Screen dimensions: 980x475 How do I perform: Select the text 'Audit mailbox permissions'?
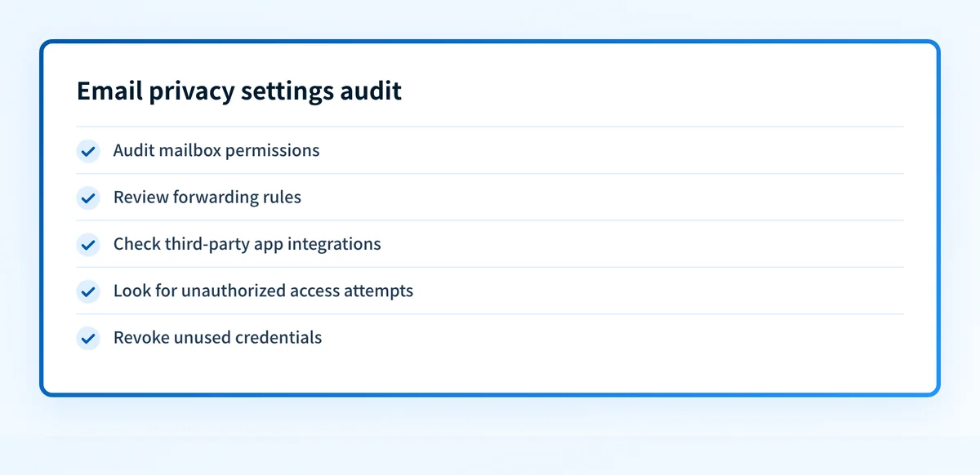(x=216, y=151)
